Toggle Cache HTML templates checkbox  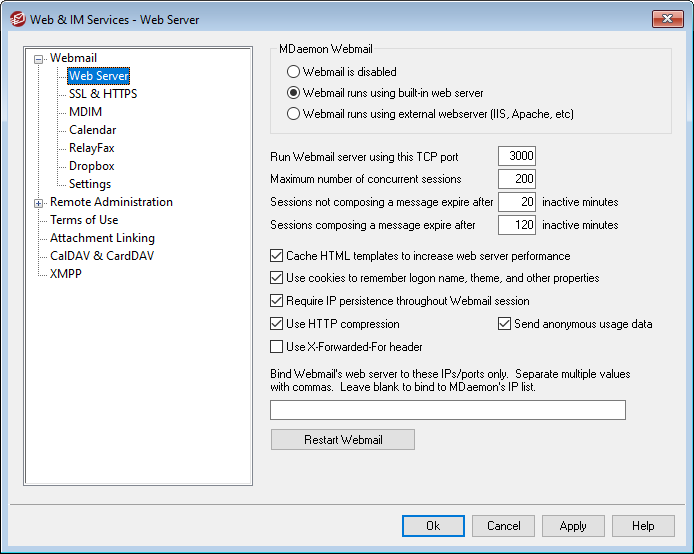pyautogui.click(x=277, y=256)
